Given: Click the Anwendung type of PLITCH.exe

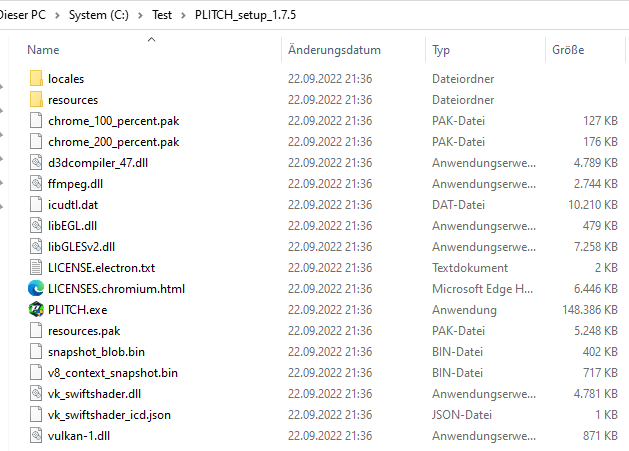Looking at the screenshot, I should tap(464, 310).
